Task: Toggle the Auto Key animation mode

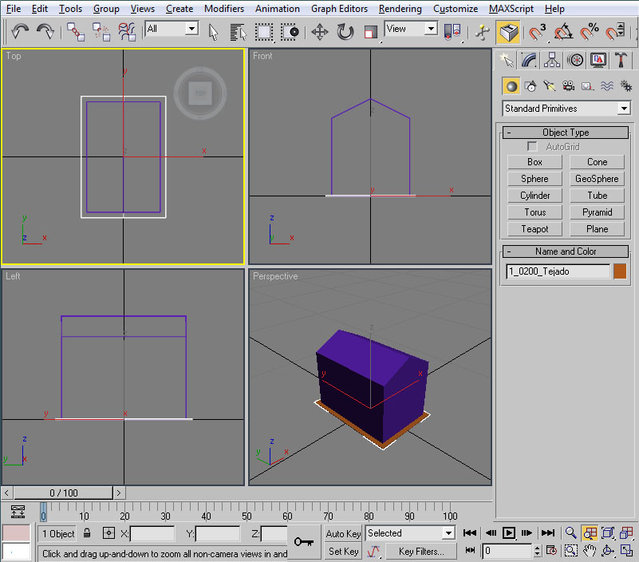Action: 343,534
